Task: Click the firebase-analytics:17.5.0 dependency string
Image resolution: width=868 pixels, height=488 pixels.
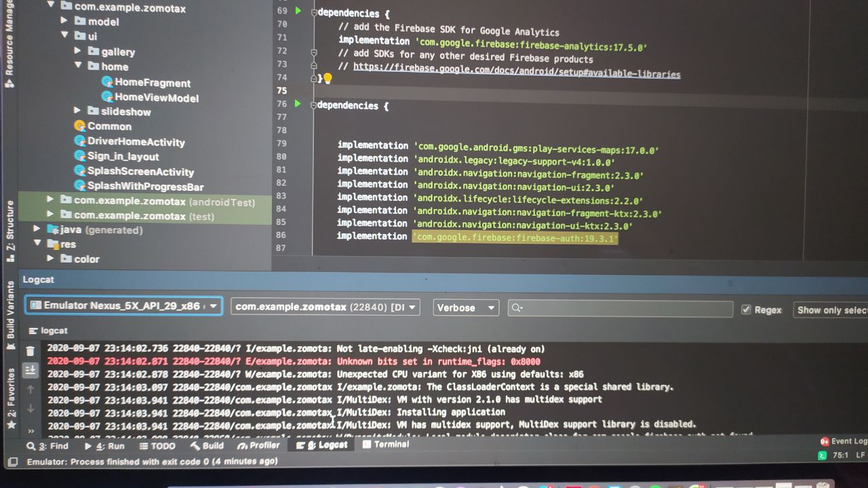Action: pyautogui.click(x=531, y=45)
